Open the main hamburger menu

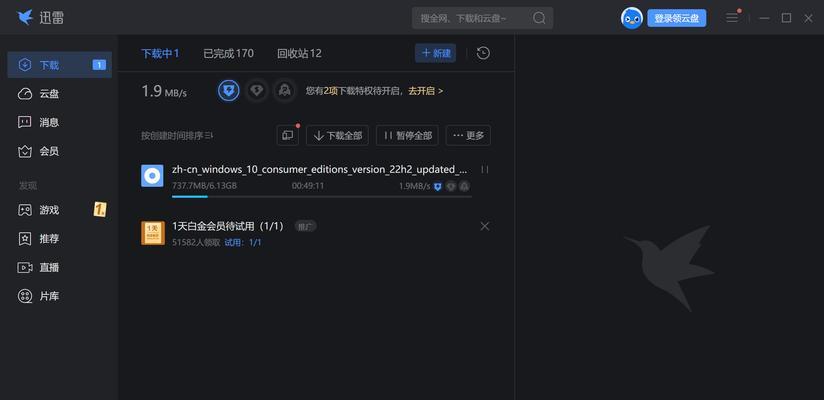click(732, 18)
